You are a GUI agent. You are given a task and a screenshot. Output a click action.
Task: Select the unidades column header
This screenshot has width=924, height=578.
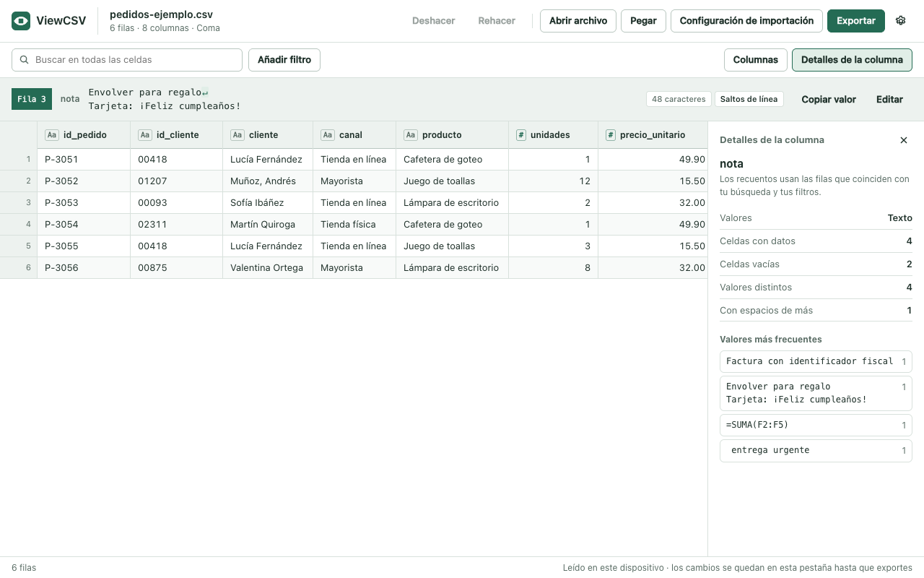553,135
